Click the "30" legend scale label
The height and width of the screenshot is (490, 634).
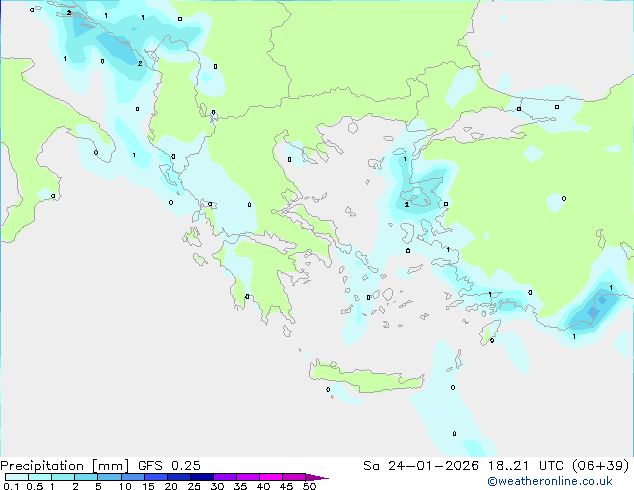pyautogui.click(x=217, y=486)
